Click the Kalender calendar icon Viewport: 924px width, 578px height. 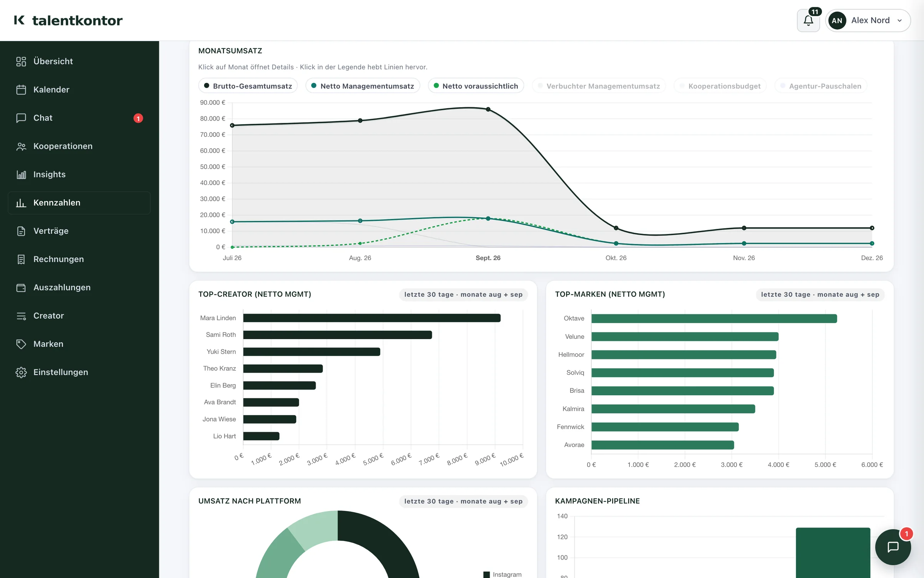(21, 89)
